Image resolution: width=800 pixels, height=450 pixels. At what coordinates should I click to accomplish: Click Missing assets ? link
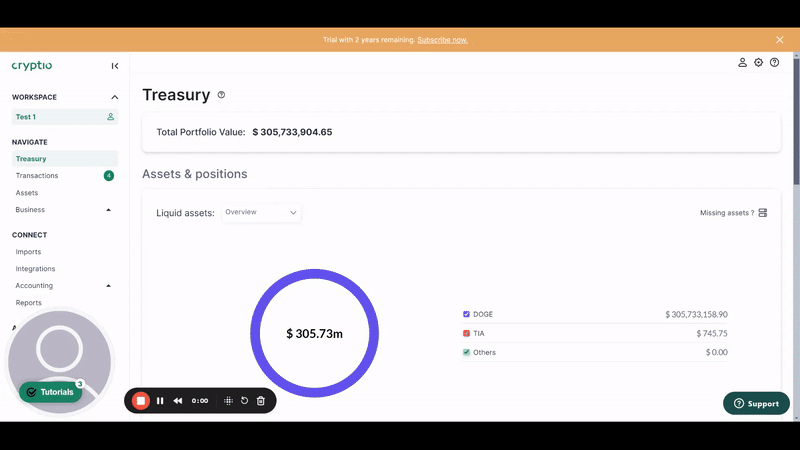tap(727, 213)
